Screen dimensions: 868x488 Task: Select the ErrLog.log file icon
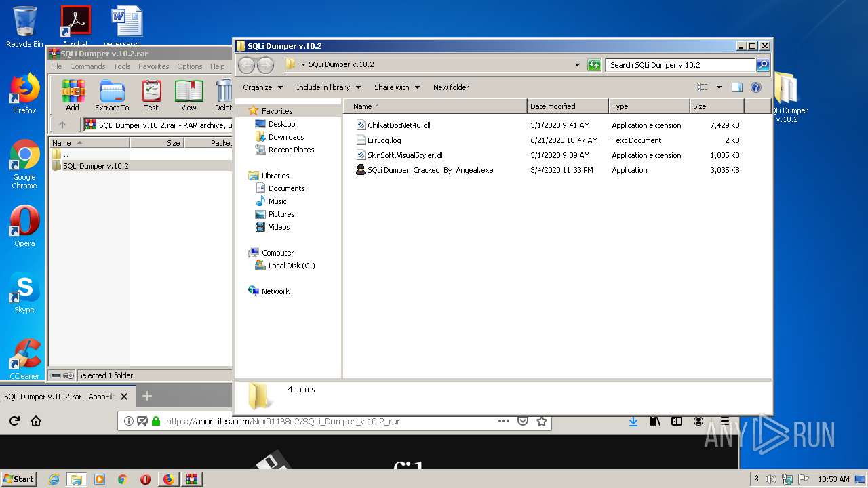click(361, 140)
